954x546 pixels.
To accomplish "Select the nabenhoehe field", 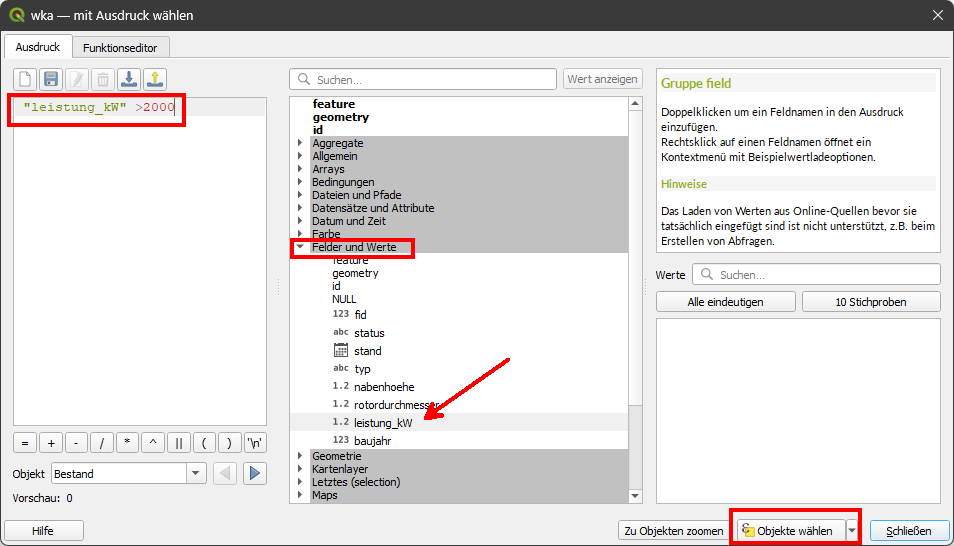I will (384, 387).
